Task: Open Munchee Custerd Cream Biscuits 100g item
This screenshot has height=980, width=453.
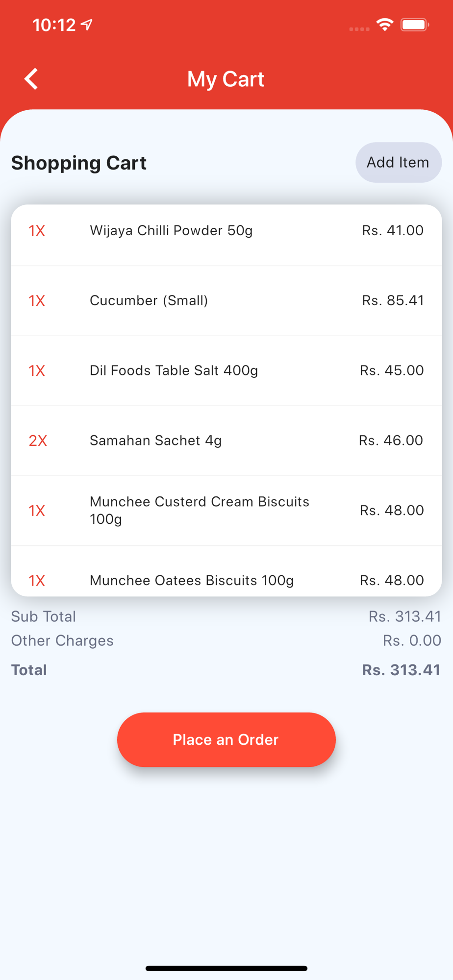Action: coord(226,511)
